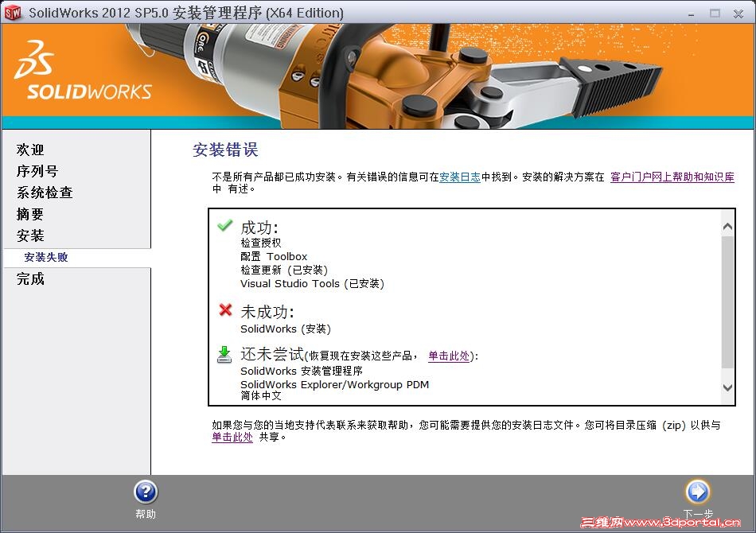The height and width of the screenshot is (533, 756).
Task: Select the 序列号 step in sidebar
Action: [37, 171]
